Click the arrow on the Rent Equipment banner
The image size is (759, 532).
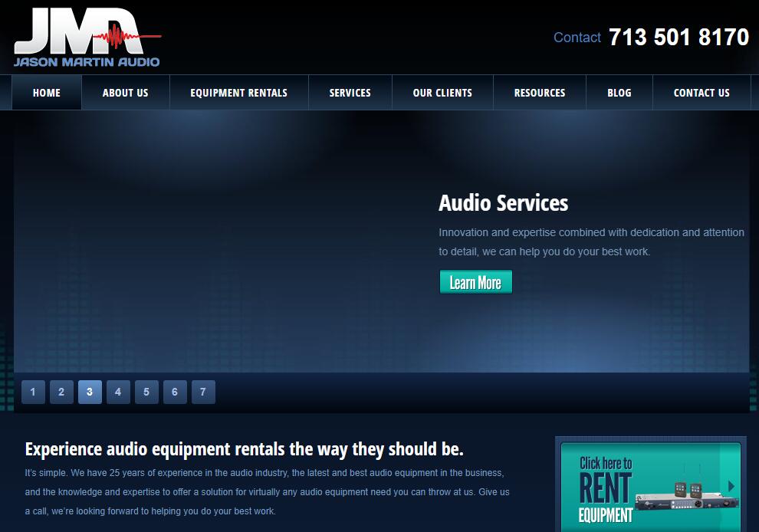pyautogui.click(x=731, y=485)
